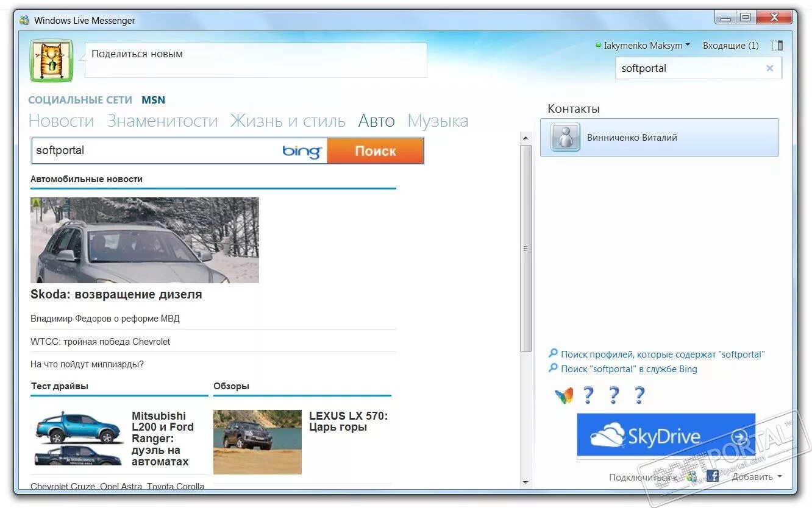Click the magnifier icon next to profile search

pyautogui.click(x=553, y=353)
